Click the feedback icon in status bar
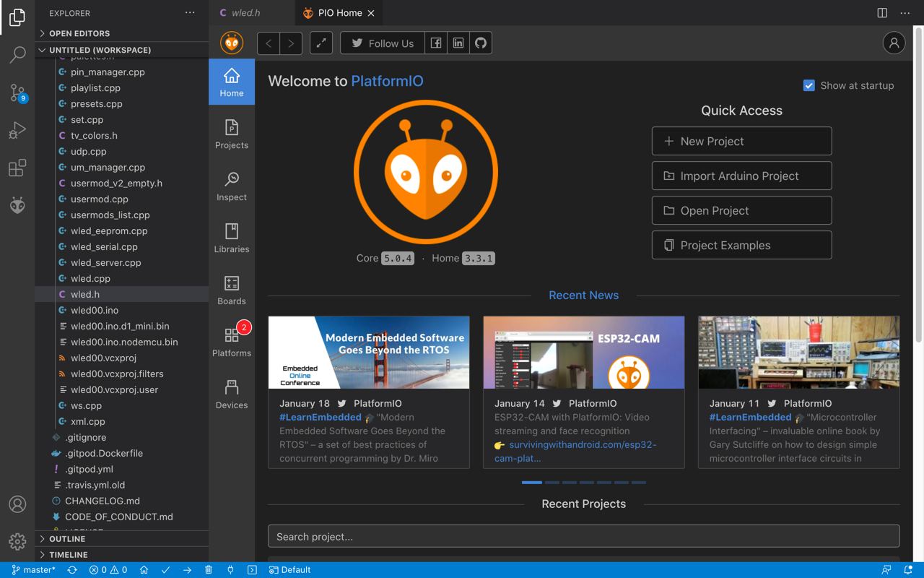924x578 pixels. (886, 570)
